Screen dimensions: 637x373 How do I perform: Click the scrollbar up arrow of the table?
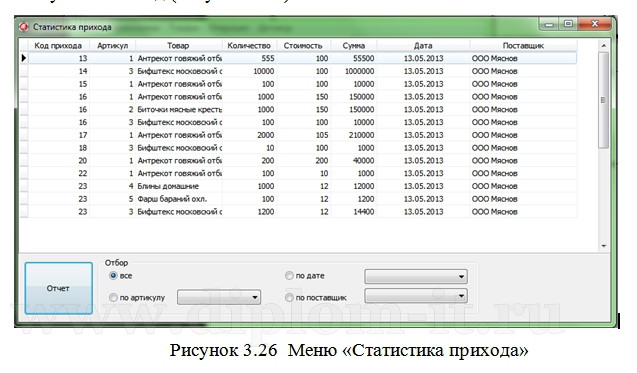click(x=604, y=45)
